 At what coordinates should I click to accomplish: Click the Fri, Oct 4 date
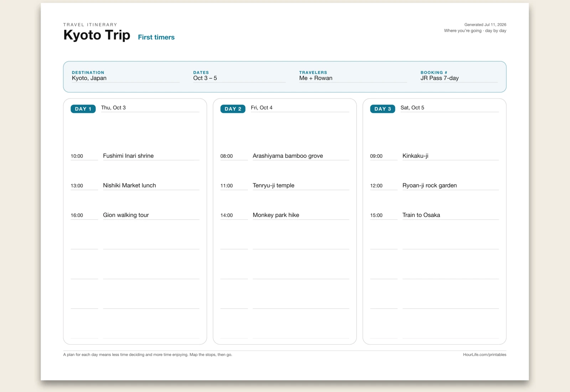click(300, 108)
